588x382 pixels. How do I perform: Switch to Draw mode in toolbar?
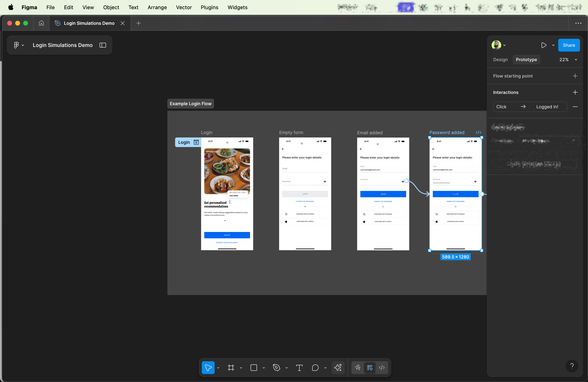357,367
